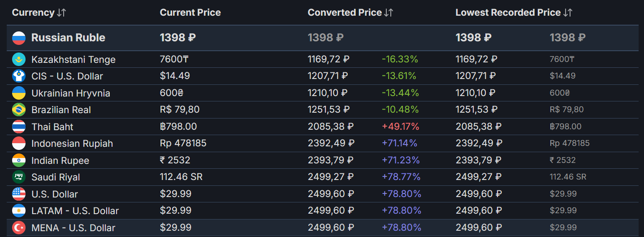This screenshot has height=237, width=644.
Task: Sort table by Currency column
Action: pyautogui.click(x=61, y=13)
